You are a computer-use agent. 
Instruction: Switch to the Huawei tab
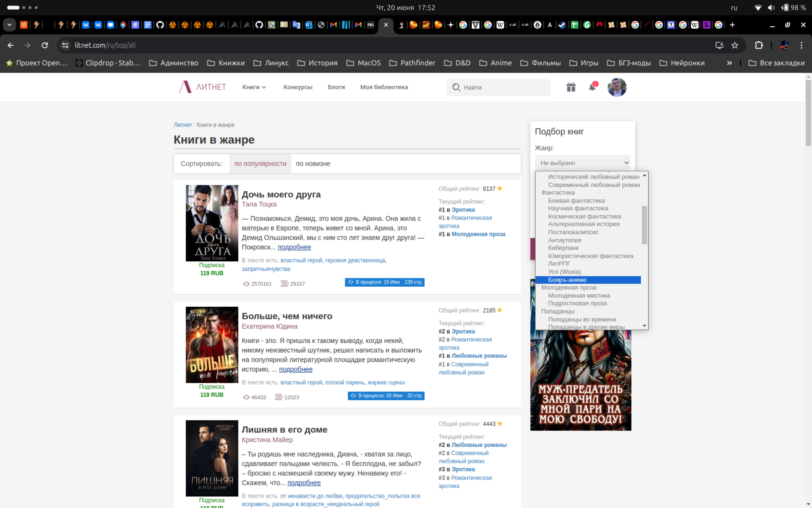[x=599, y=25]
